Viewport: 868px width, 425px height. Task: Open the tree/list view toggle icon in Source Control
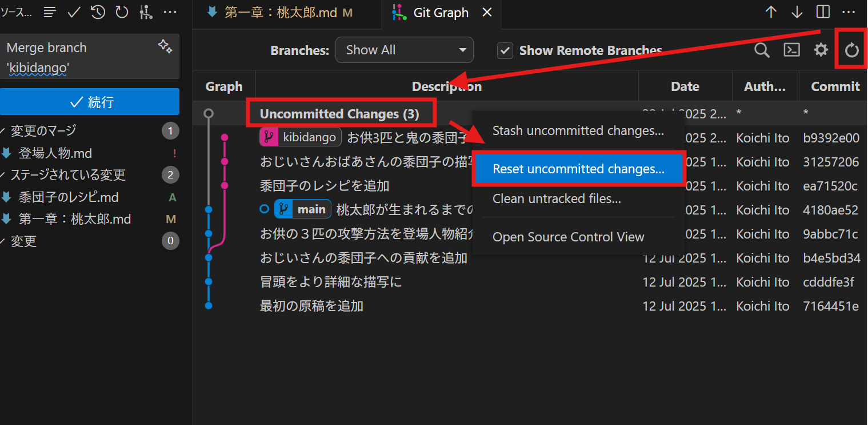50,12
